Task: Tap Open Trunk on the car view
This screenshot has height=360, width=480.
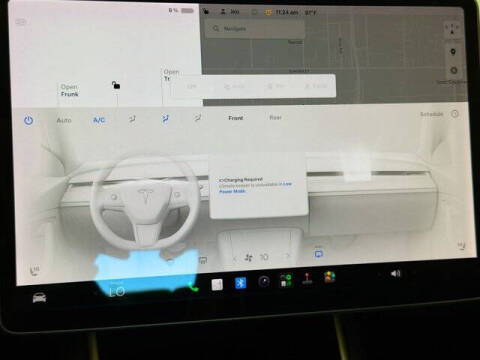Action: [x=171, y=75]
